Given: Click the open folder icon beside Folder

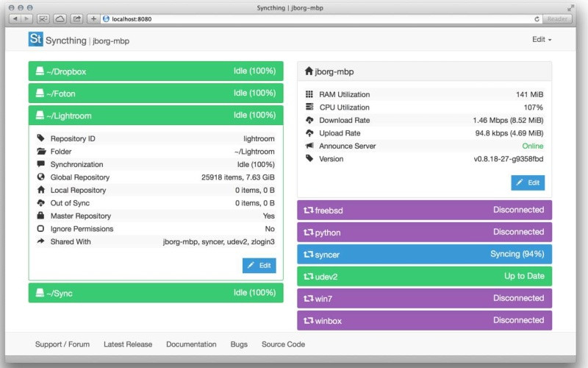Looking at the screenshot, I should click(41, 152).
